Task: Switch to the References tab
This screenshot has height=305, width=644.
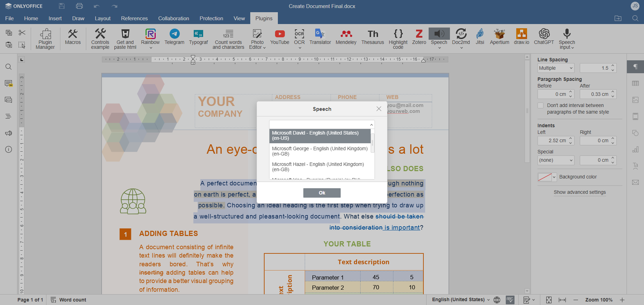Action: click(134, 18)
